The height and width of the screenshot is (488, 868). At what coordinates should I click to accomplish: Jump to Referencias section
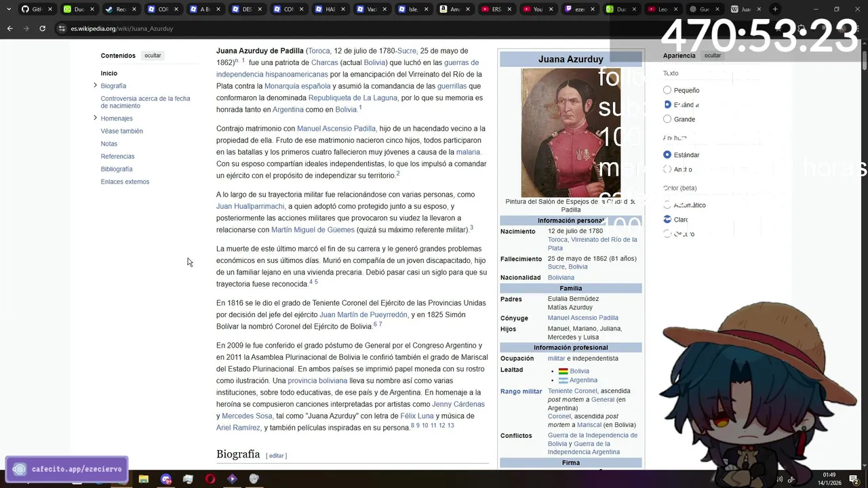click(117, 157)
